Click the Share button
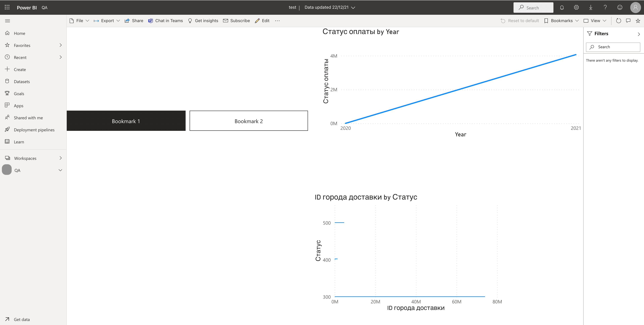This screenshot has width=644, height=325. tap(134, 21)
